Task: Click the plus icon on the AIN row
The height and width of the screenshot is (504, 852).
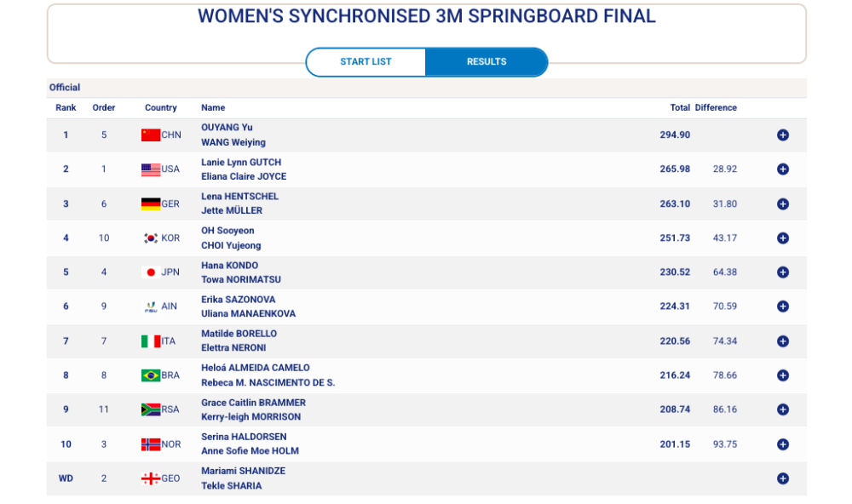Action: tap(782, 306)
